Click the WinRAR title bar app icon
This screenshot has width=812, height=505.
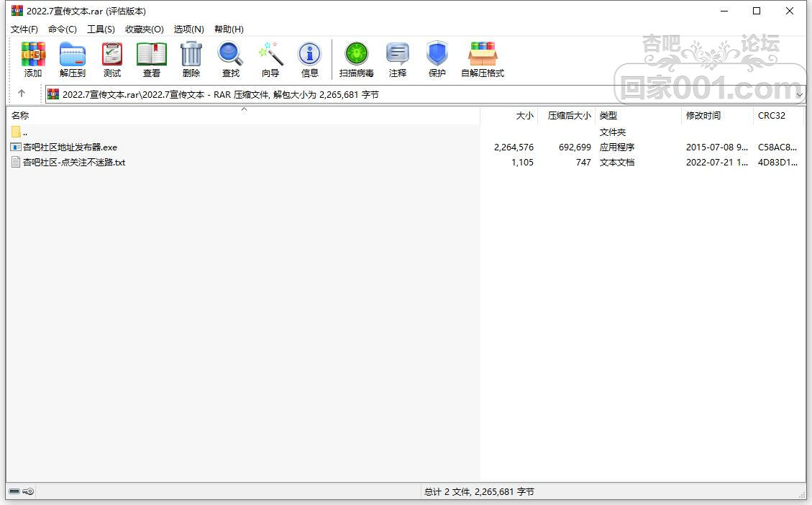pos(17,10)
